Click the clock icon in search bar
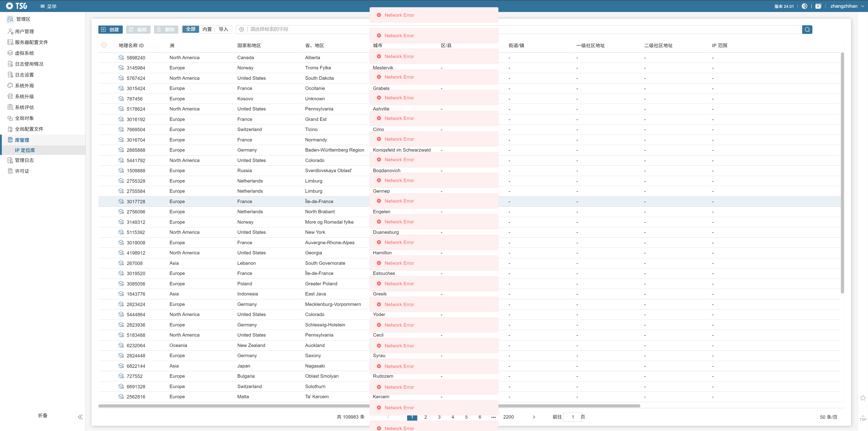Screen dimensions: 868x431 point(241,30)
